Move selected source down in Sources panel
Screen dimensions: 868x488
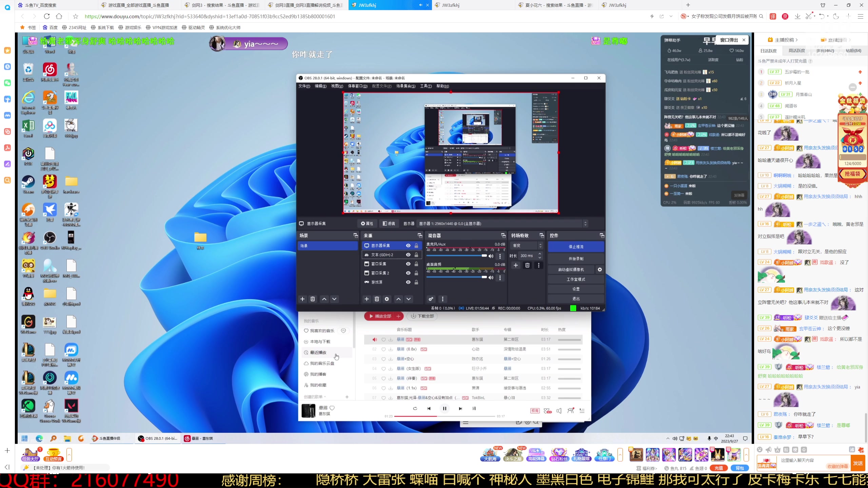click(409, 299)
